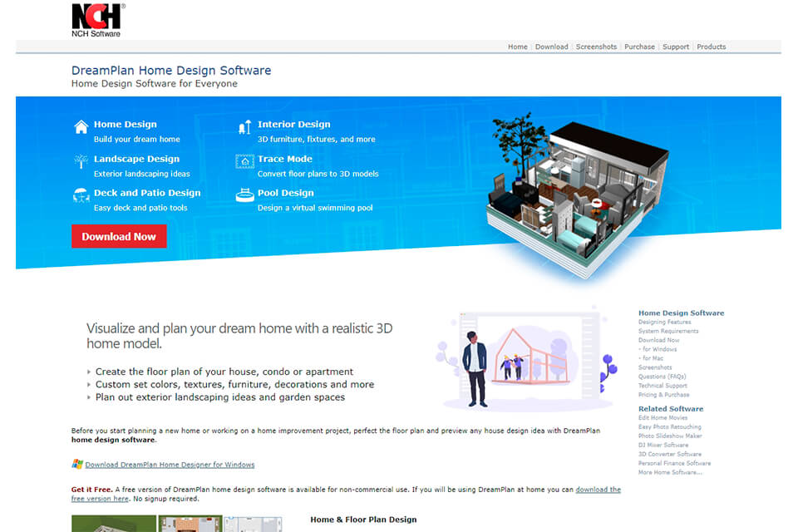Screen dimensions: 798x532
Task: Open the Screenshots page from the top navigation
Action: pyautogui.click(x=596, y=47)
